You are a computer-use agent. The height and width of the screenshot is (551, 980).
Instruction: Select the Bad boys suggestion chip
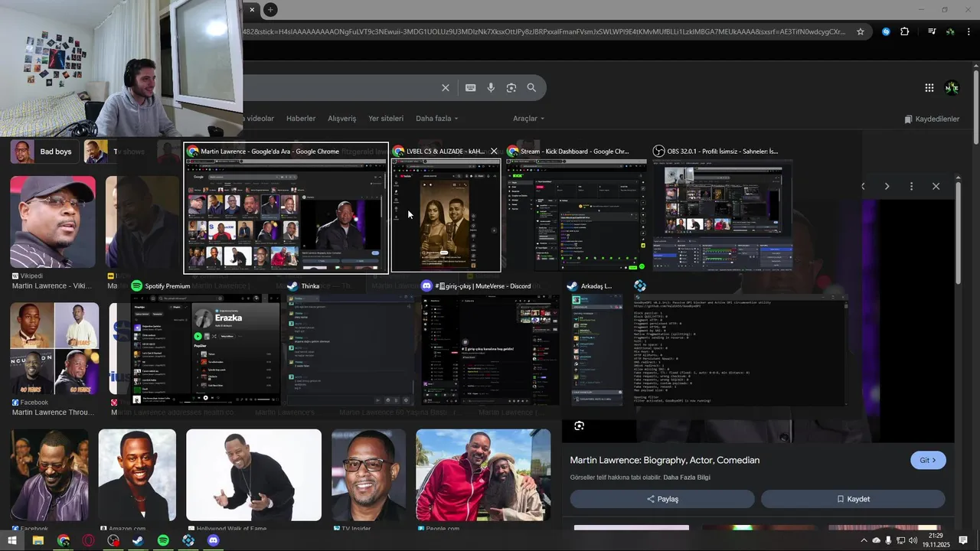pos(44,152)
